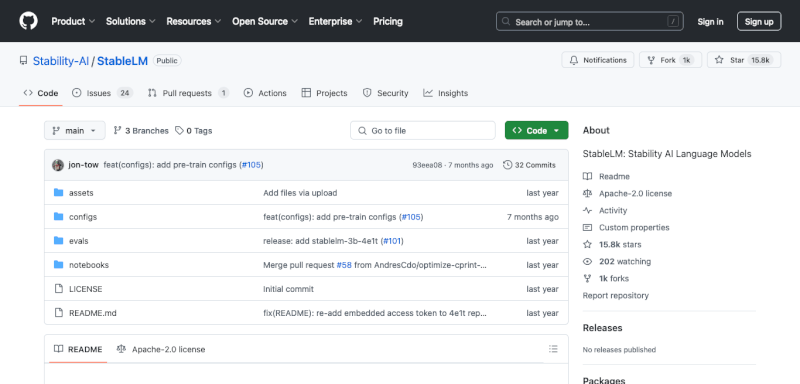Open the assets folder
This screenshot has width=800, height=384.
81,193
